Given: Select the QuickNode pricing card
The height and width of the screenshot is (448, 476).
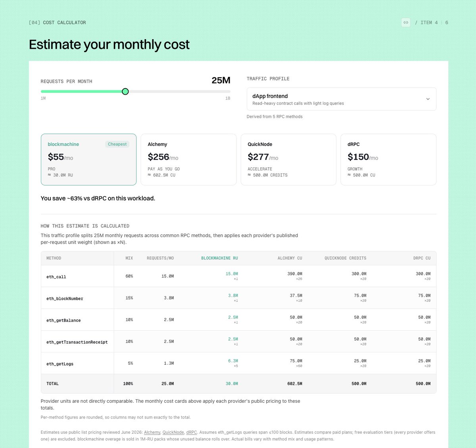Looking at the screenshot, I should tap(288, 159).
